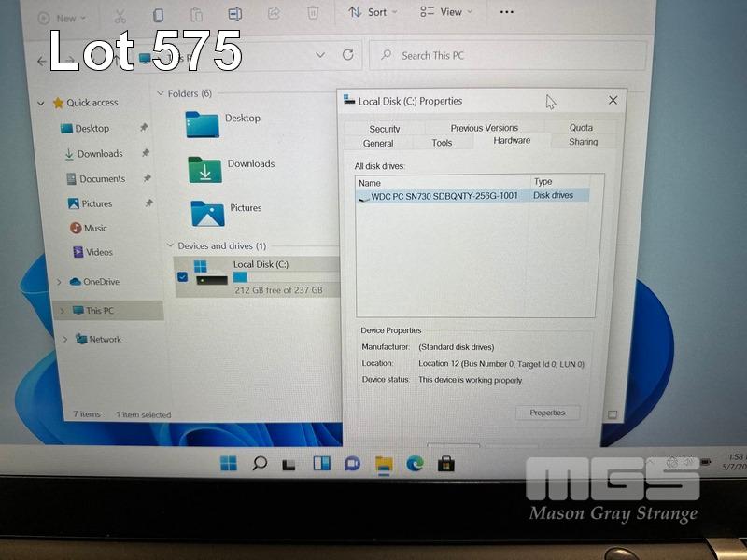747x560 pixels.
Task: Switch to the Security tab
Action: click(x=384, y=129)
